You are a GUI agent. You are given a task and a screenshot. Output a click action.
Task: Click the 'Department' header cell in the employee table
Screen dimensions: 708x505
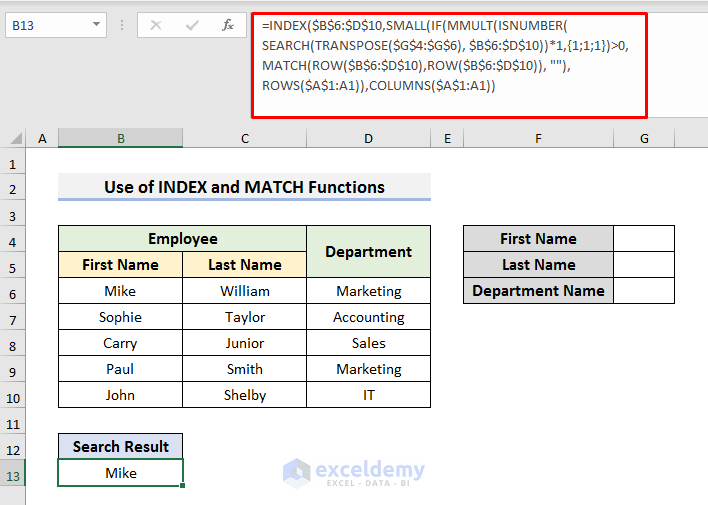368,252
